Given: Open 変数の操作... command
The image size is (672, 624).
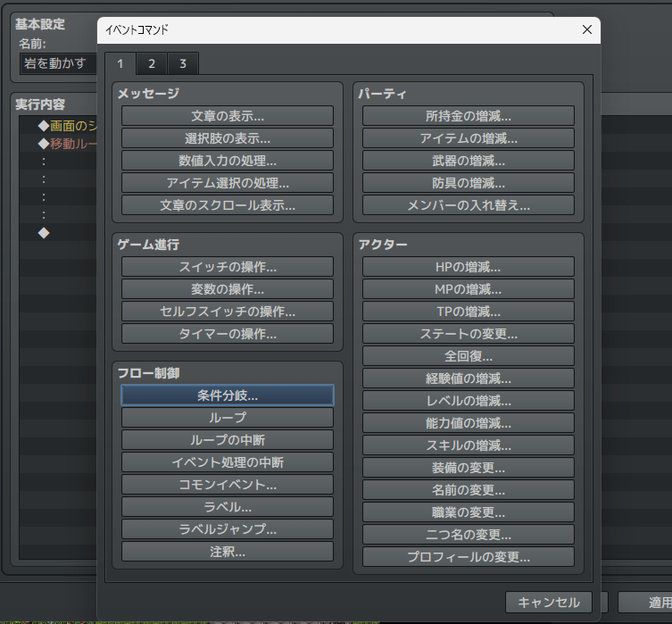Looking at the screenshot, I should [228, 289].
